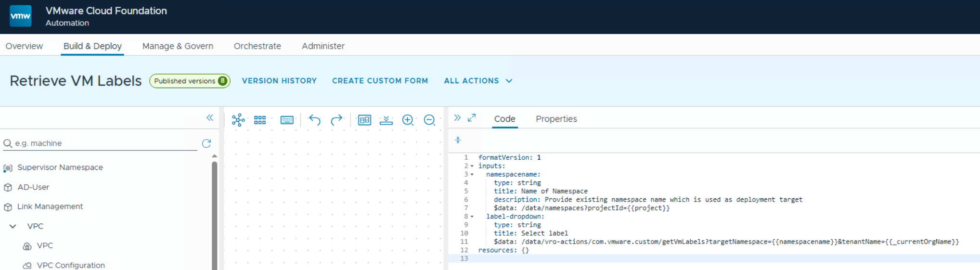
Task: Select the Code tab
Action: pos(504,119)
